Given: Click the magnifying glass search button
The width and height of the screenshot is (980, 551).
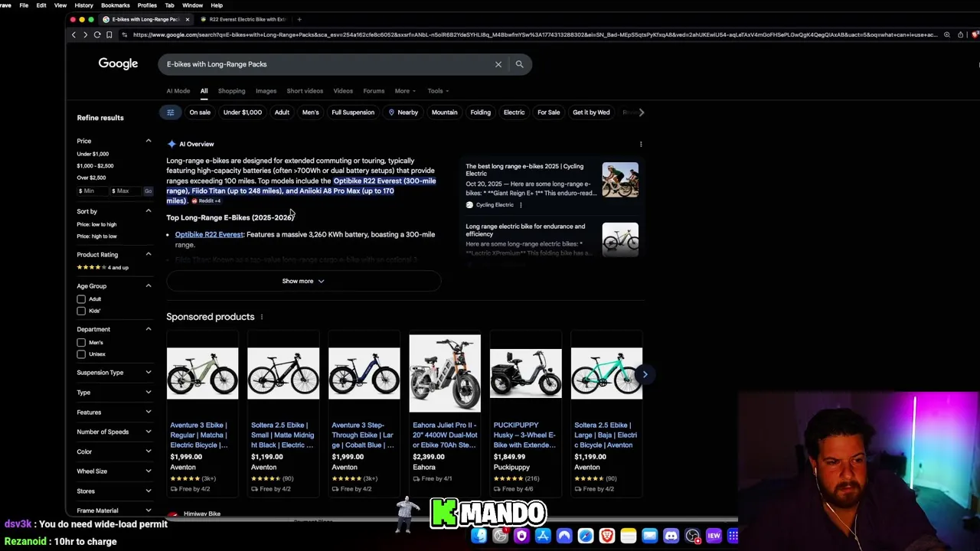Looking at the screenshot, I should coord(519,64).
